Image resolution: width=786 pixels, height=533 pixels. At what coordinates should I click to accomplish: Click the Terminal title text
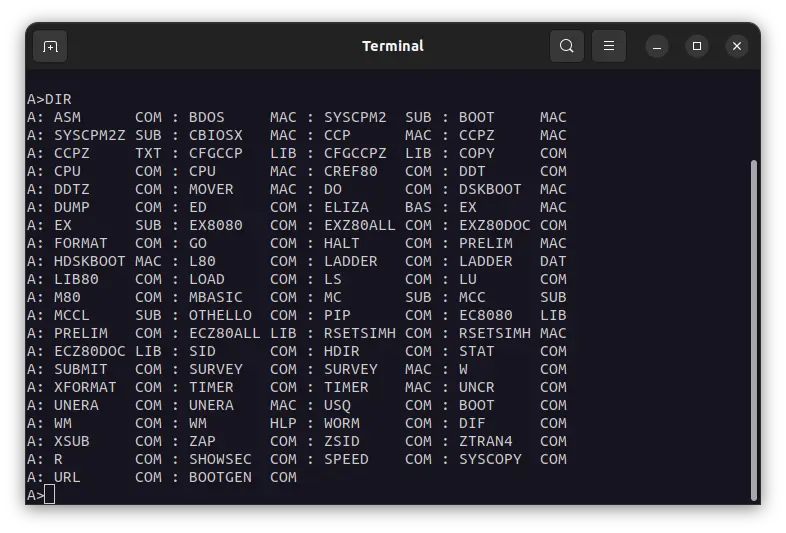pyautogui.click(x=393, y=46)
